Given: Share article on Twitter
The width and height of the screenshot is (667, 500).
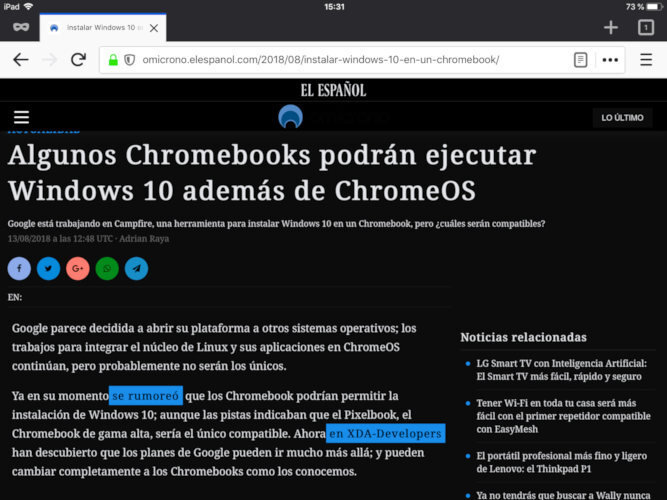Looking at the screenshot, I should click(x=48, y=269).
